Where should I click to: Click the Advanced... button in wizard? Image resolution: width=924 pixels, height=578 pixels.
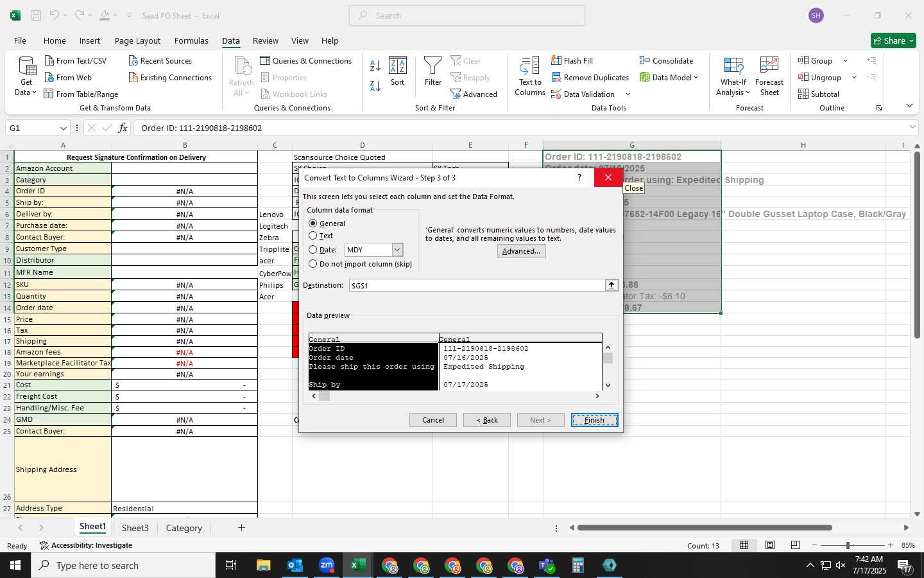click(x=521, y=251)
